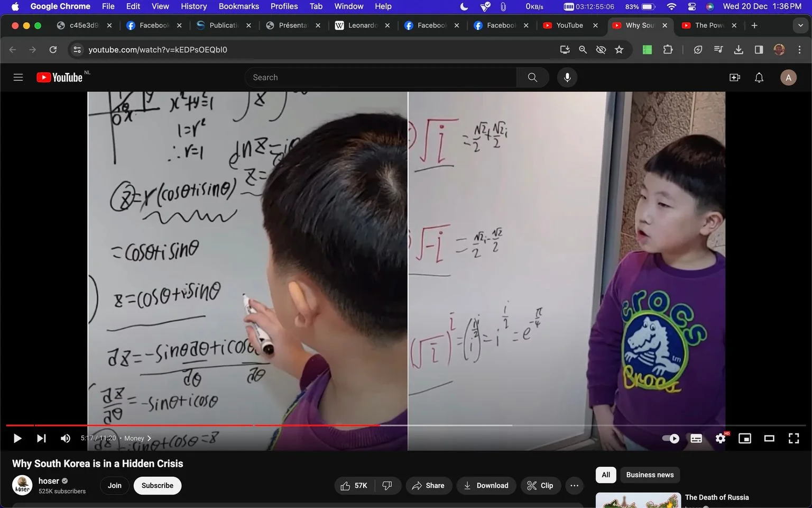Open YouTube notifications bell

pos(759,77)
